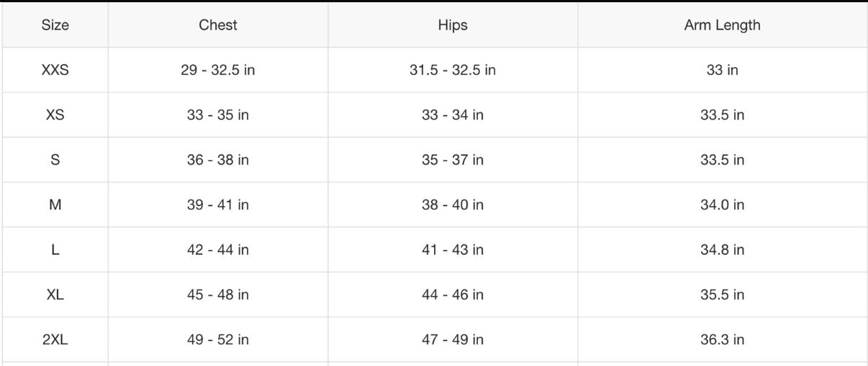Click the 38 - 40 in hips cell
The width and height of the screenshot is (868, 366).
point(452,205)
